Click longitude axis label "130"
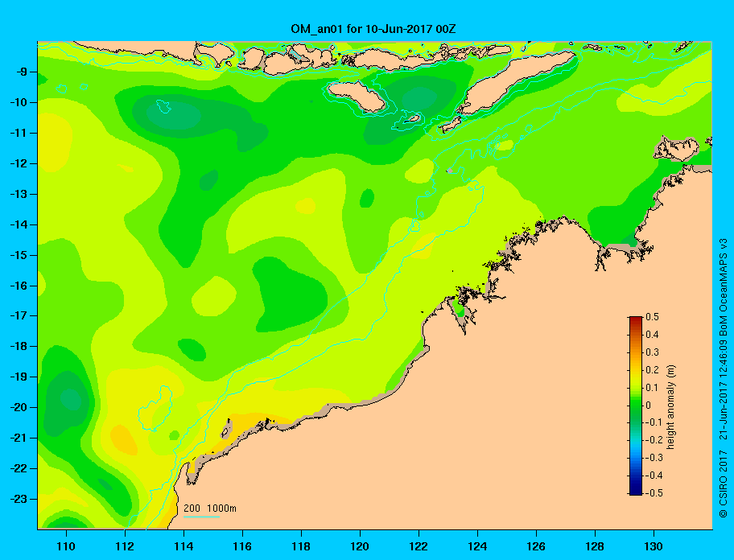734x560 pixels. tap(654, 546)
